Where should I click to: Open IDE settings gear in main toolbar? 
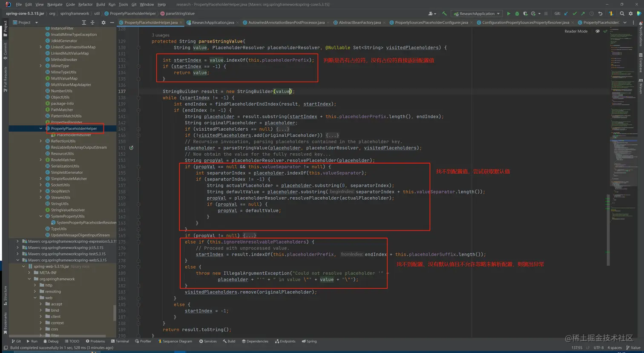tap(631, 14)
